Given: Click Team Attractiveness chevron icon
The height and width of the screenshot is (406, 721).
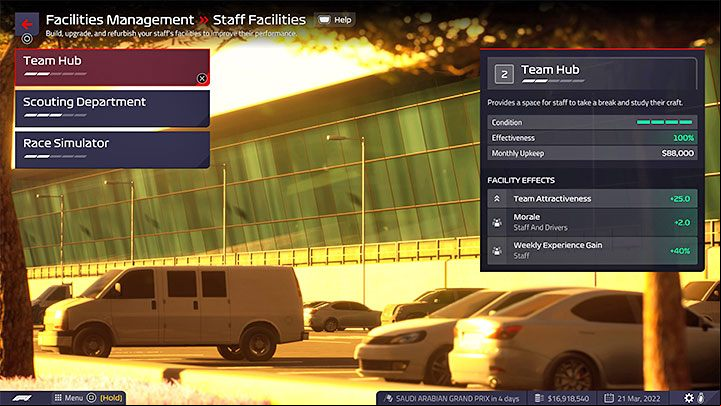Looking at the screenshot, I should 497,199.
